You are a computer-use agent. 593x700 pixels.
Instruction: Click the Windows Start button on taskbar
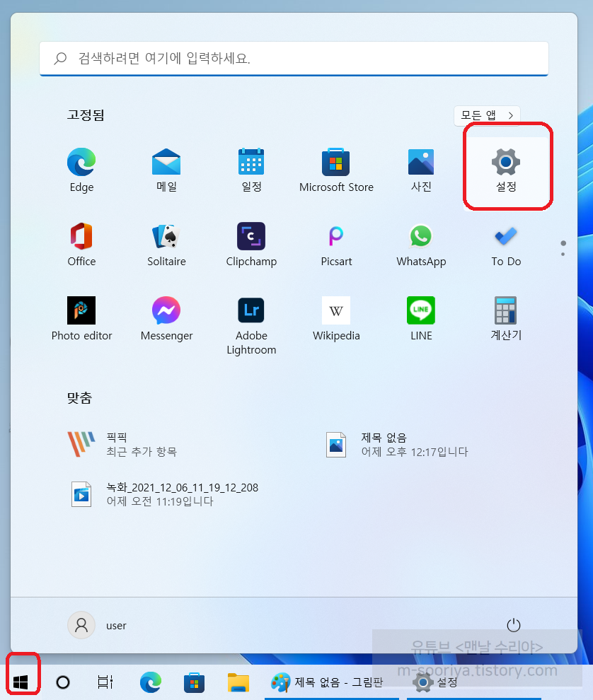[21, 682]
